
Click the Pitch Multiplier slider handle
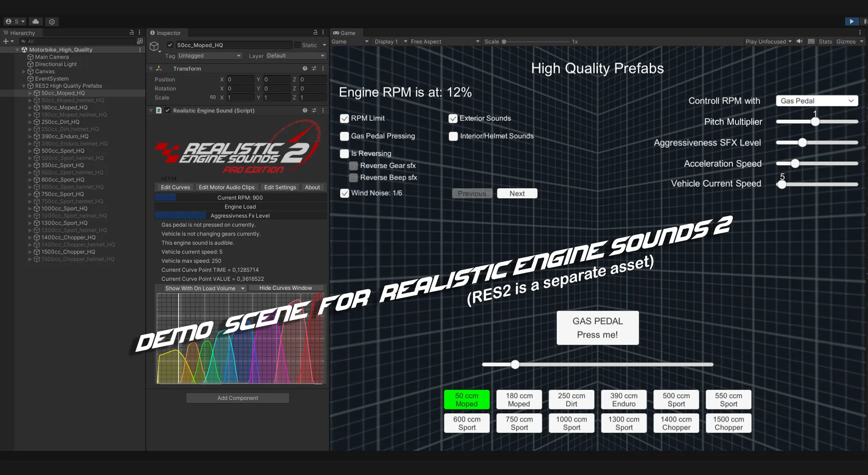pyautogui.click(x=815, y=122)
